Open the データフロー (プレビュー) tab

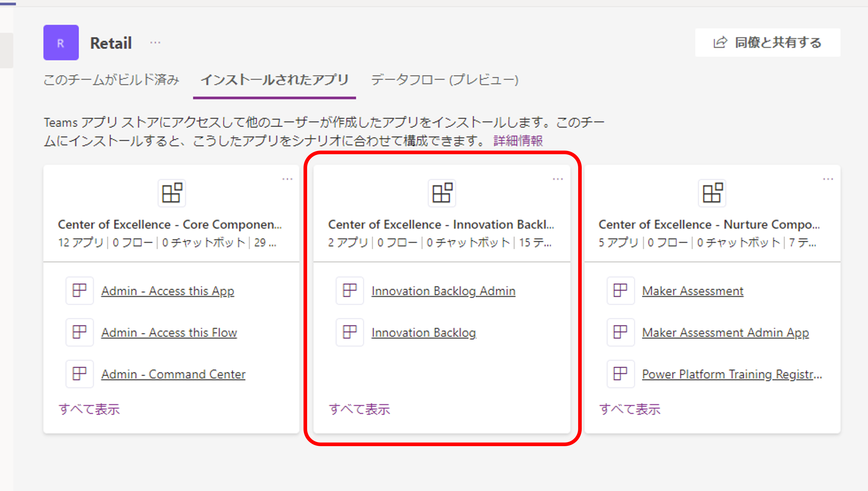pyautogui.click(x=445, y=80)
